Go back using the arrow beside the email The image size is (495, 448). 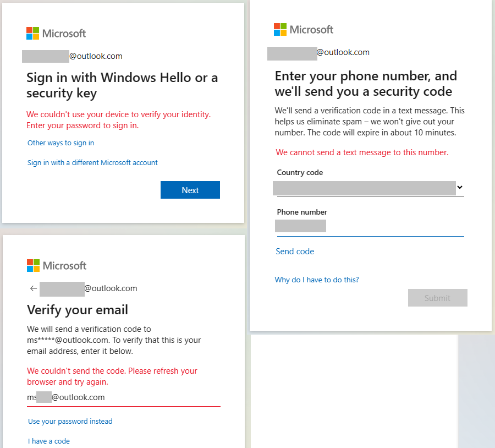coord(34,288)
